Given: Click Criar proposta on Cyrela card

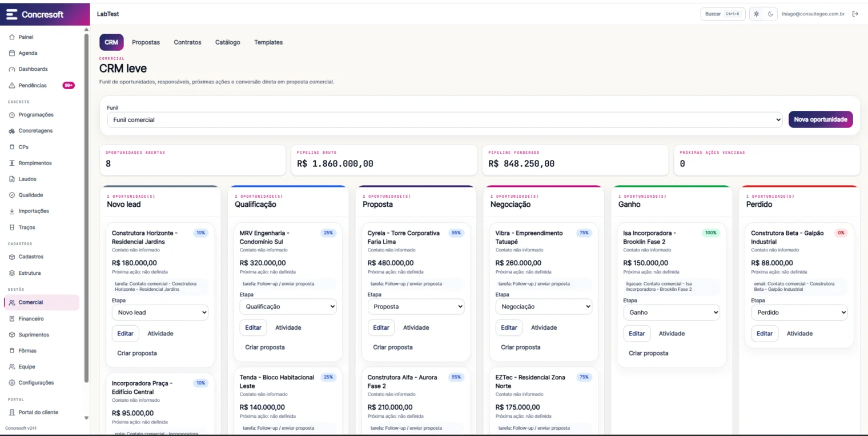Looking at the screenshot, I should pos(392,347).
